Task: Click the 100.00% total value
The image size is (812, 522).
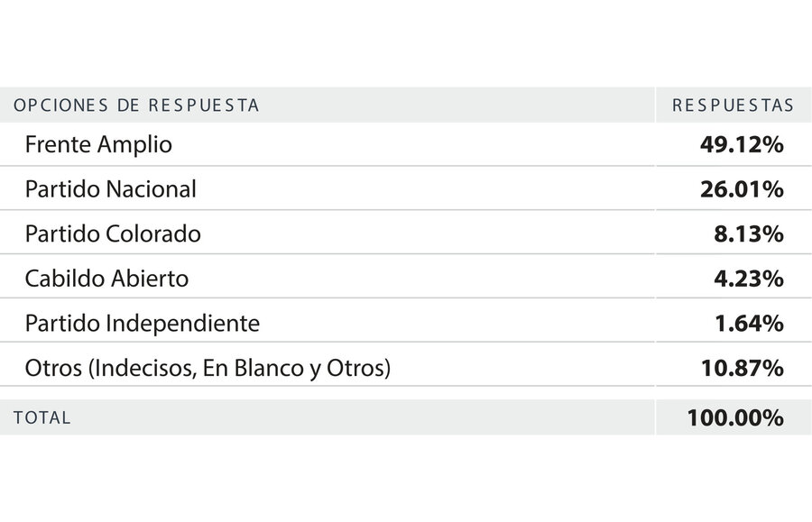Action: click(735, 418)
